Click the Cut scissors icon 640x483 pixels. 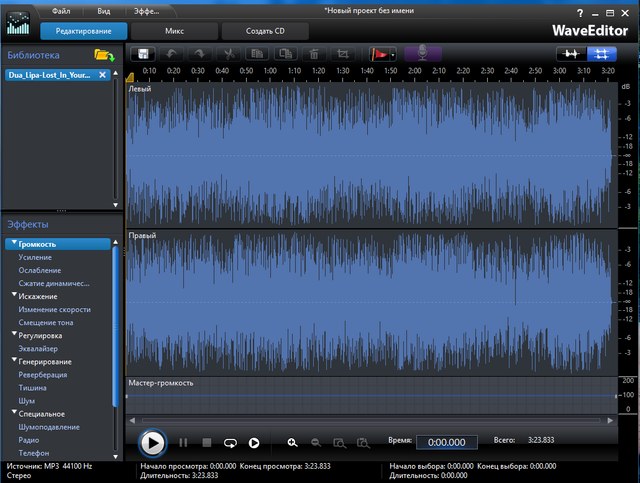pyautogui.click(x=228, y=54)
